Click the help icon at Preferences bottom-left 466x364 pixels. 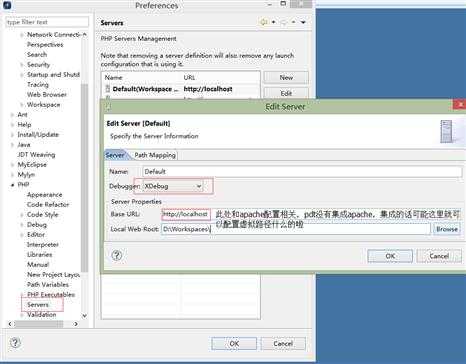15,342
